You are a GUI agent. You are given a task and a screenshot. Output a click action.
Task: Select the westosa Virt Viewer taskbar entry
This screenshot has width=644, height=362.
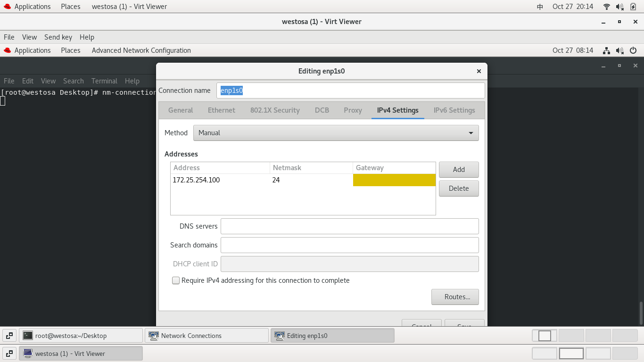[x=80, y=353]
